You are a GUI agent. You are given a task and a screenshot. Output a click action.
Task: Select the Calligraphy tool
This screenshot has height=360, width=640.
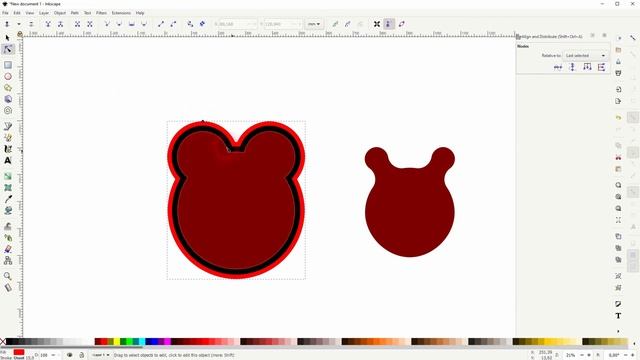(8, 149)
